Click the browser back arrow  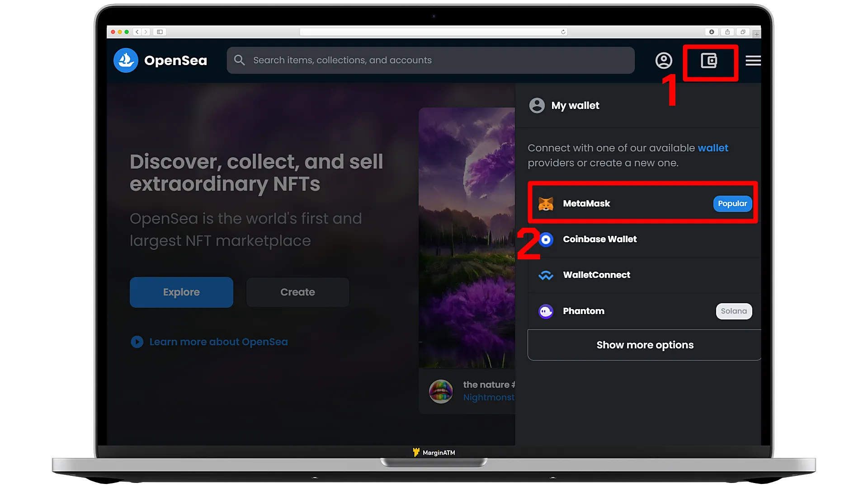click(137, 32)
